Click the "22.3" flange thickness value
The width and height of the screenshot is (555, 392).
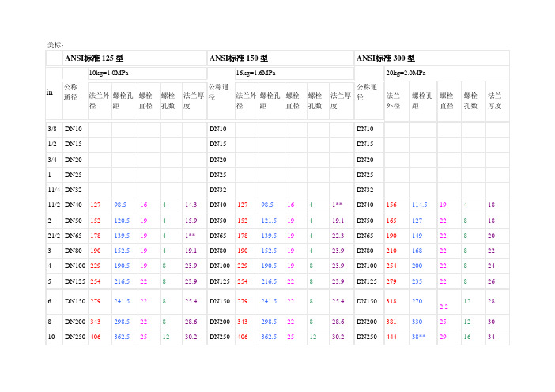(x=338, y=236)
